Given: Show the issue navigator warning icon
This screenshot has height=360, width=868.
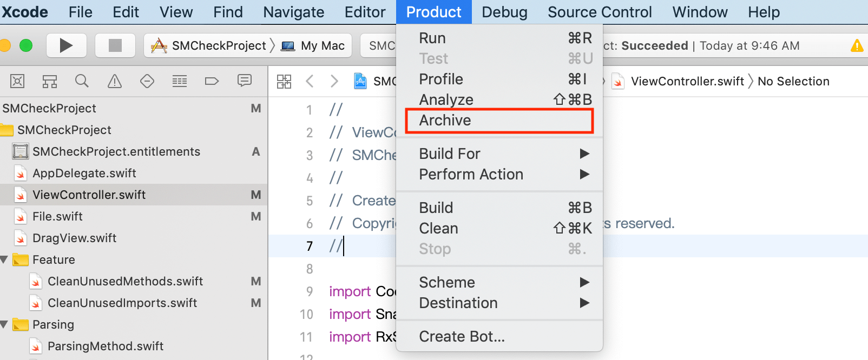Looking at the screenshot, I should (115, 82).
